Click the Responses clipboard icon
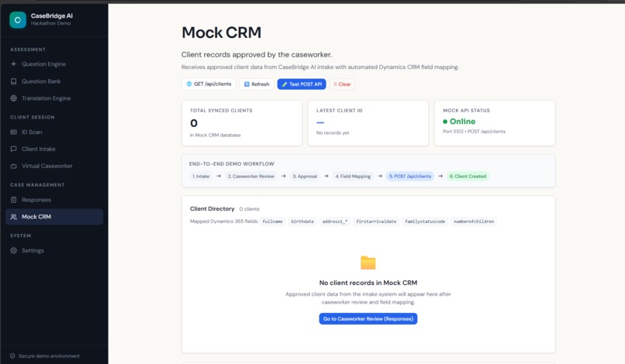This screenshot has width=625, height=364. [x=13, y=200]
